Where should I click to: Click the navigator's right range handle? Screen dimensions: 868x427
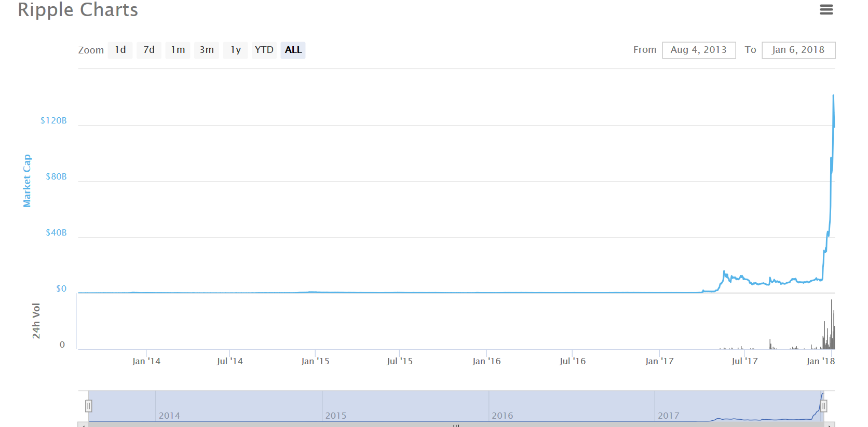823,406
